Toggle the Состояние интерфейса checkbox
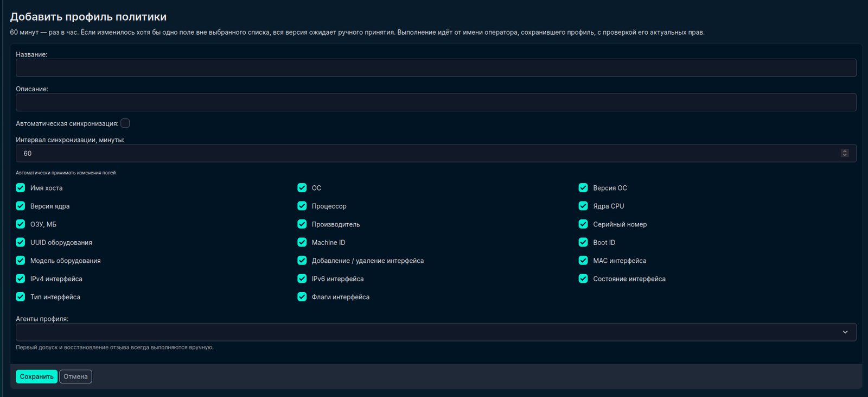This screenshot has height=397, width=868. click(583, 279)
